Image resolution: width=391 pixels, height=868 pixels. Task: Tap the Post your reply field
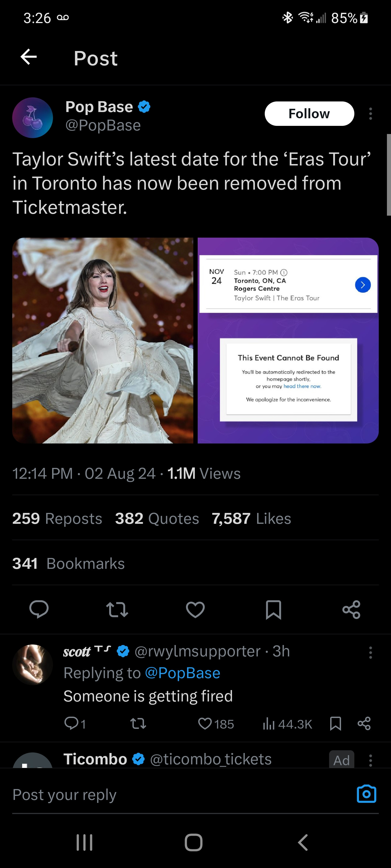[169, 795]
